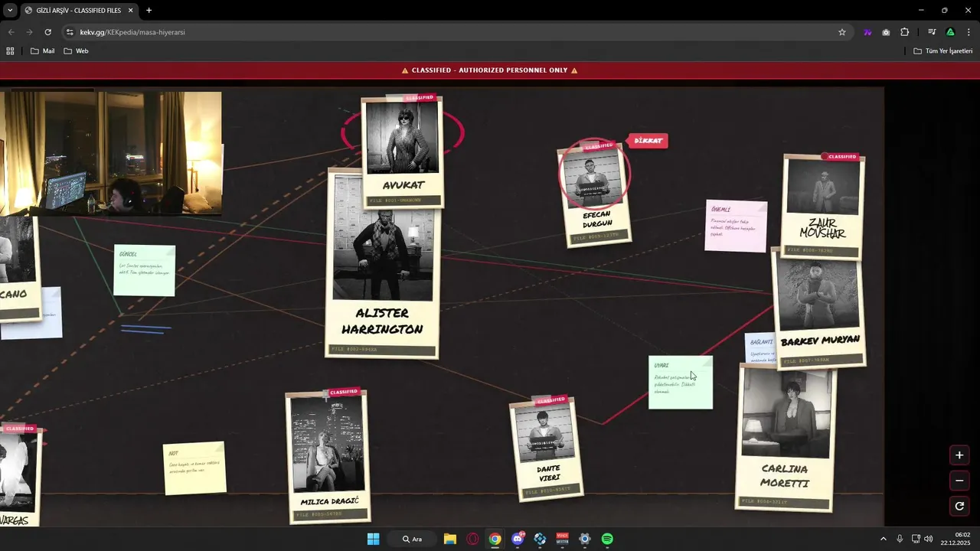This screenshot has width=980, height=551.
Task: Open the apps grid in bookmarks bar
Action: click(x=10, y=51)
